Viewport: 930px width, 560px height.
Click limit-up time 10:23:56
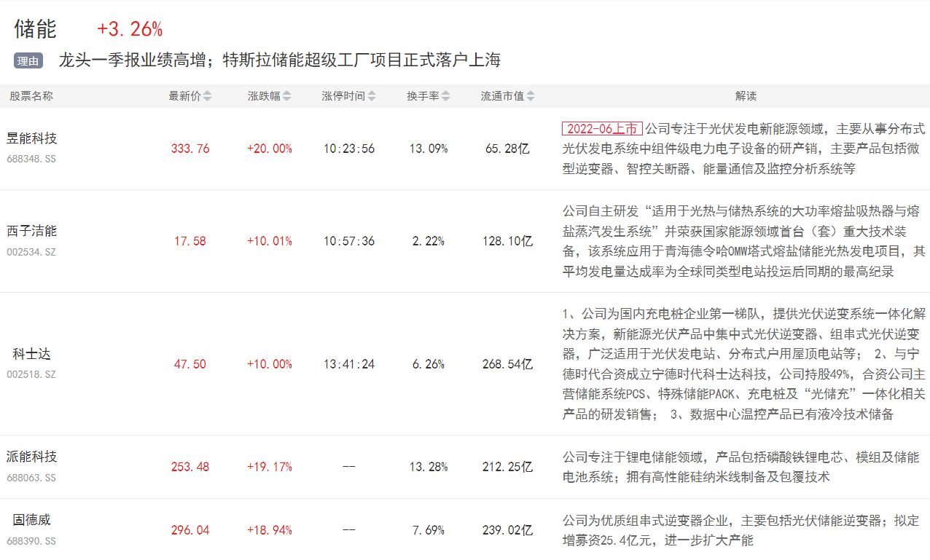(x=349, y=149)
